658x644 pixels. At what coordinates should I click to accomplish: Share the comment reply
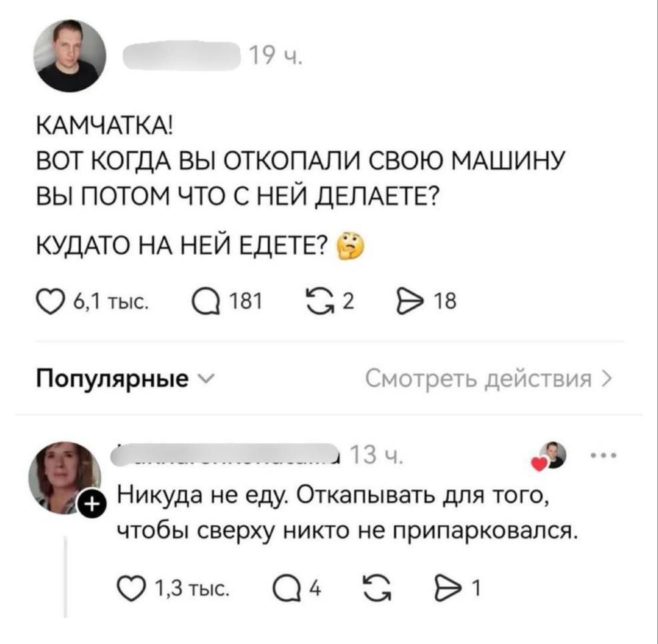click(x=447, y=585)
